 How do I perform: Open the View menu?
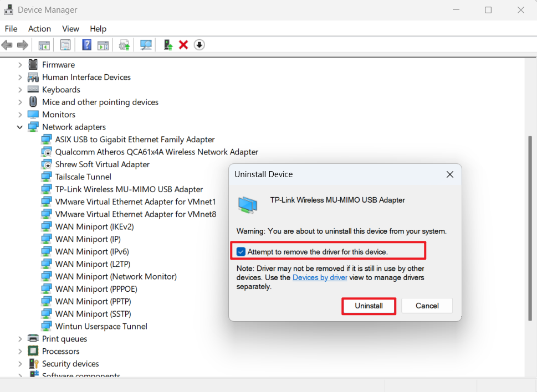[70, 29]
